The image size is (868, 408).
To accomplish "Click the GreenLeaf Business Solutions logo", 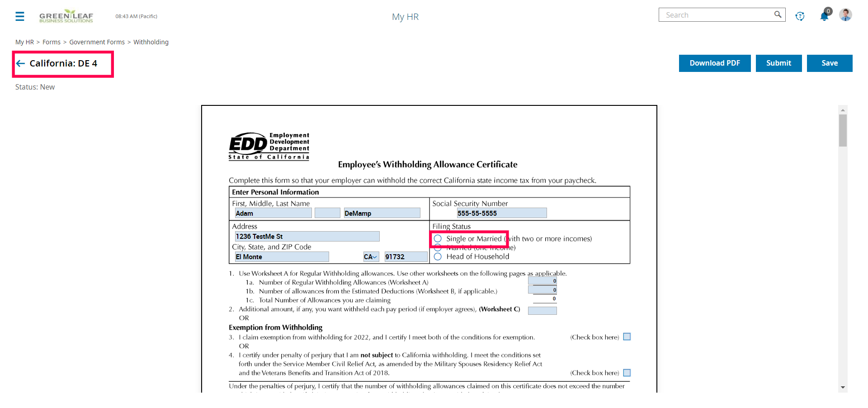I will 66,16.
